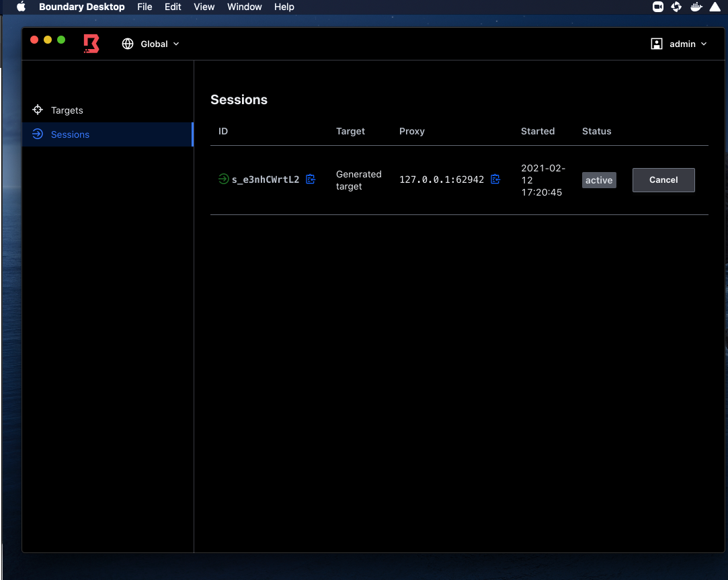Click the ID column header
728x580 pixels.
223,132
